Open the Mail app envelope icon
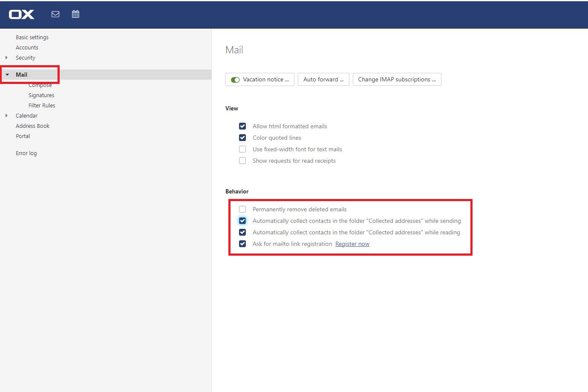Screen dimensions: 588x392 coord(55,14)
